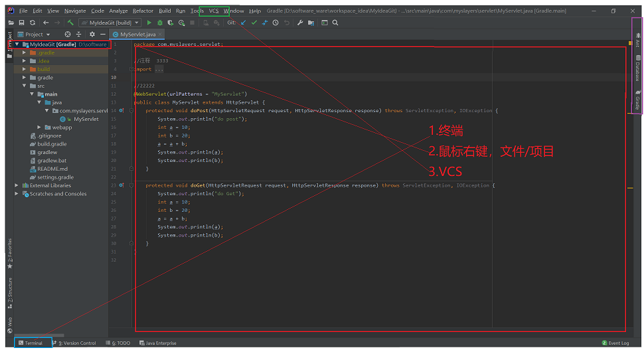Expand the webapp folder
The width and height of the screenshot is (644, 350).
pos(39,128)
